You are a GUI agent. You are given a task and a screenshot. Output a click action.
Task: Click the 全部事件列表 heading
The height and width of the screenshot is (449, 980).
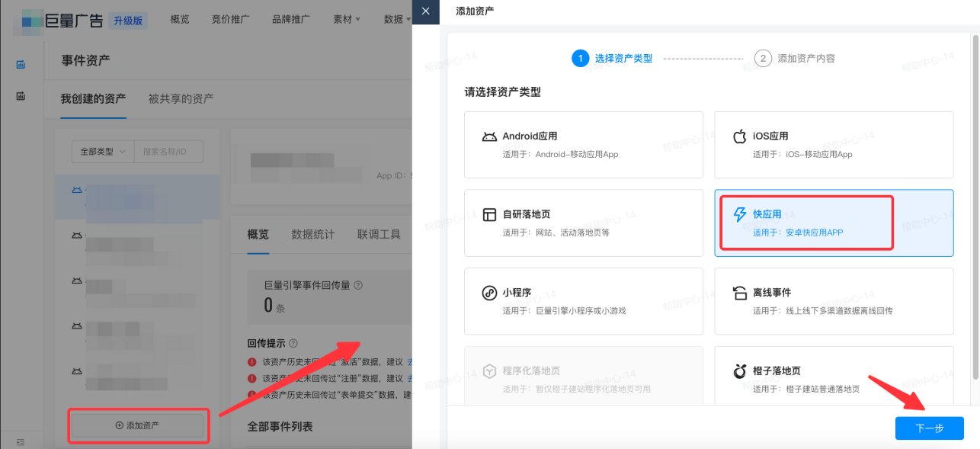tap(280, 425)
